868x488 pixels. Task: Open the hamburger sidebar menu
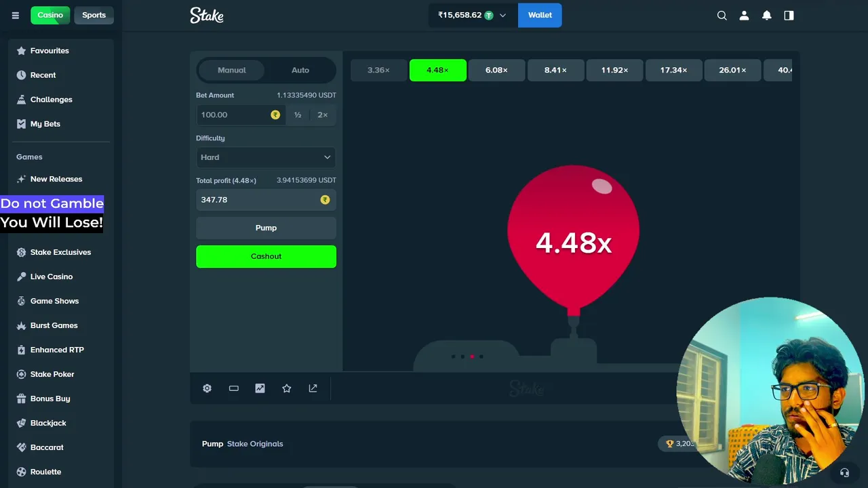pyautogui.click(x=15, y=15)
